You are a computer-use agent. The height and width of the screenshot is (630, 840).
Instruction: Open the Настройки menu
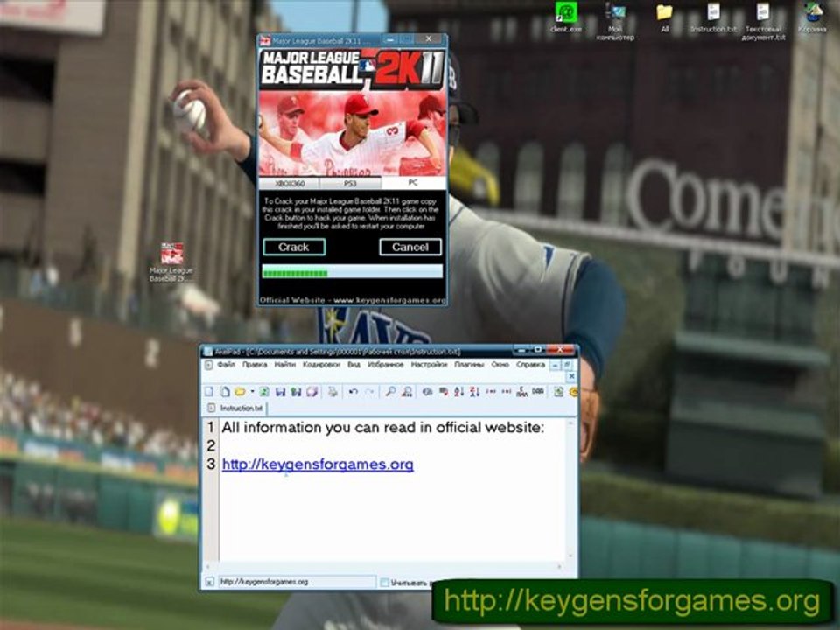click(429, 364)
